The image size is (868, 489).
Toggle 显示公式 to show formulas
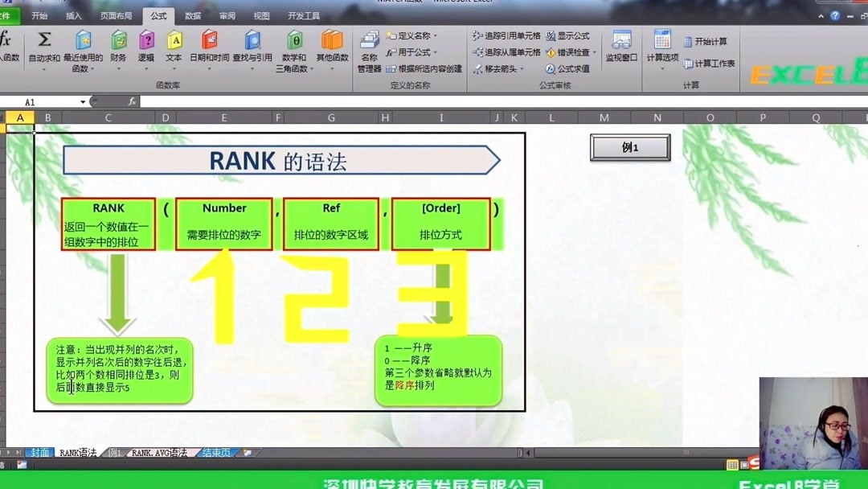pyautogui.click(x=572, y=36)
